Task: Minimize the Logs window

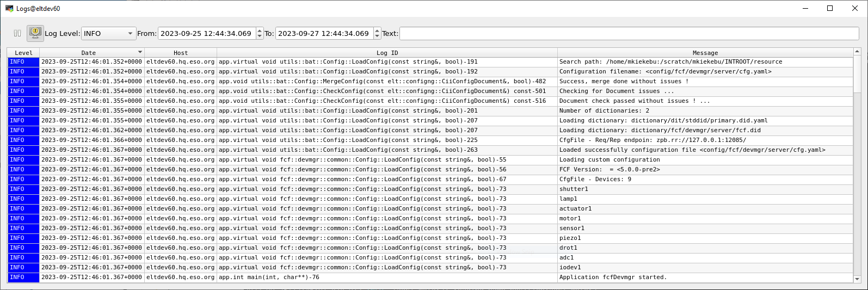Action: pyautogui.click(x=805, y=8)
